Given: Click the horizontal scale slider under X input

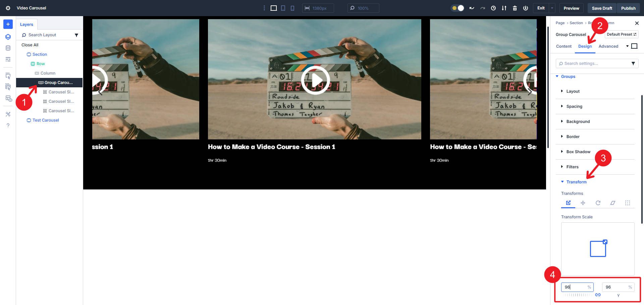Looking at the screenshot, I should click(577, 295).
